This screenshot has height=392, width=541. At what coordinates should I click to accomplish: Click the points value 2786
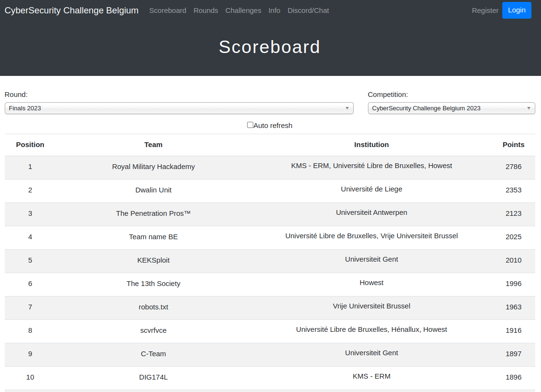513,167
